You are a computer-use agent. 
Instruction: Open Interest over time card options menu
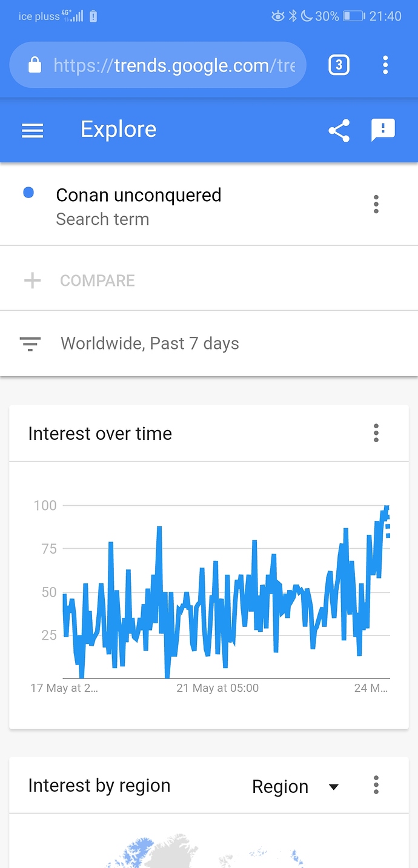point(376,433)
